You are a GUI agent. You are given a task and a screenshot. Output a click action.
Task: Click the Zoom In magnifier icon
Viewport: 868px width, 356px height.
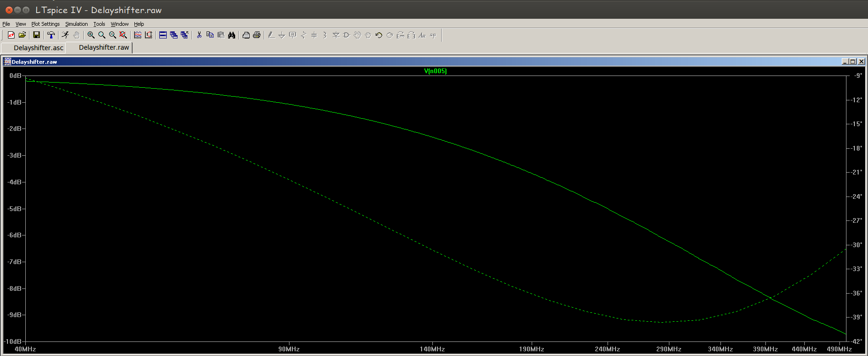(x=91, y=35)
